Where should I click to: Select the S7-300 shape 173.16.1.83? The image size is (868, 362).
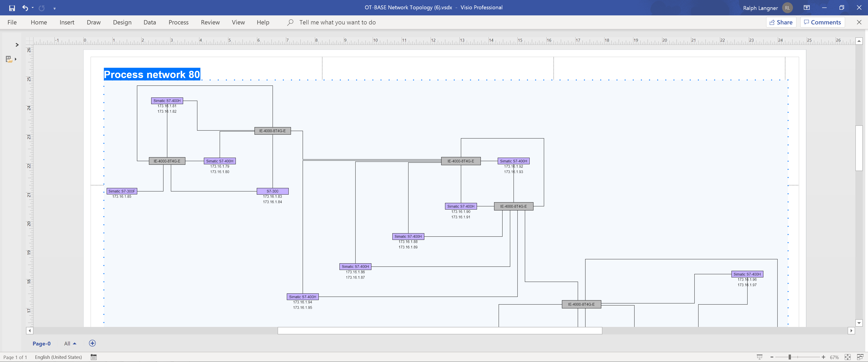272,191
